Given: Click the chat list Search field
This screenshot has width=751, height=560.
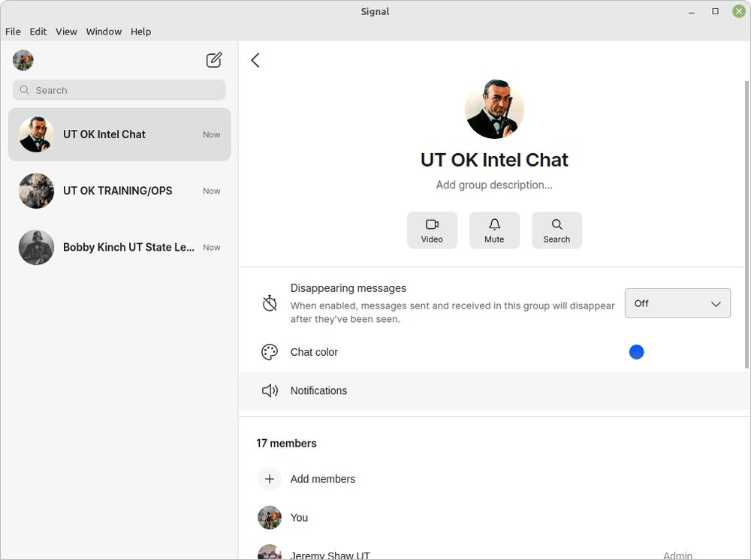Looking at the screenshot, I should pos(119,90).
